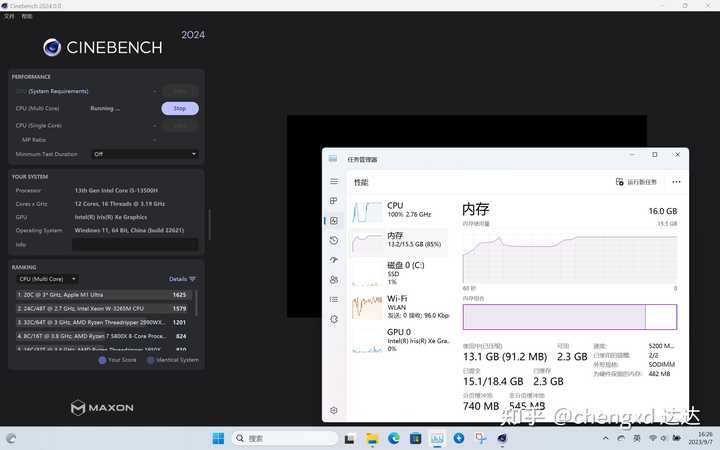The width and height of the screenshot is (720, 450).
Task: Open the blue round app on taskbar
Action: pos(459,439)
